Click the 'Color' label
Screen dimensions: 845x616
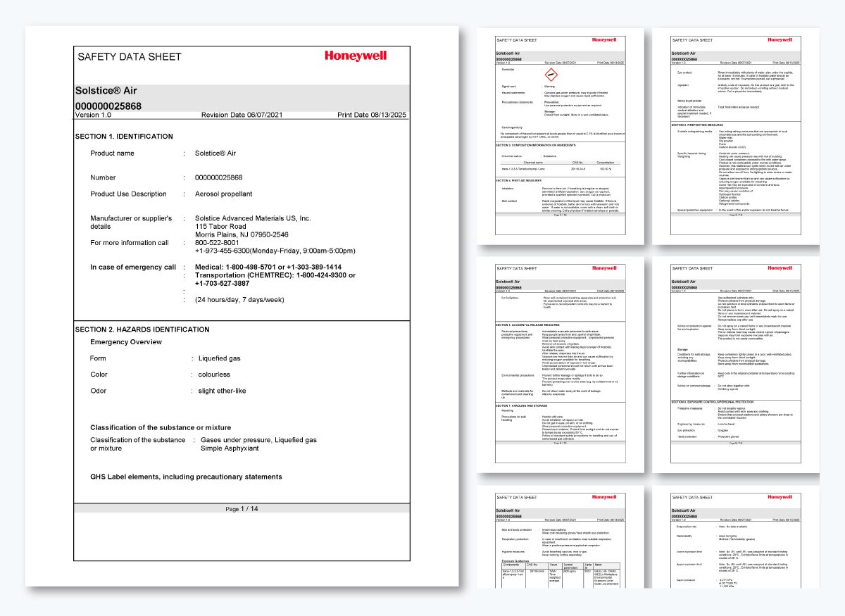pos(99,375)
